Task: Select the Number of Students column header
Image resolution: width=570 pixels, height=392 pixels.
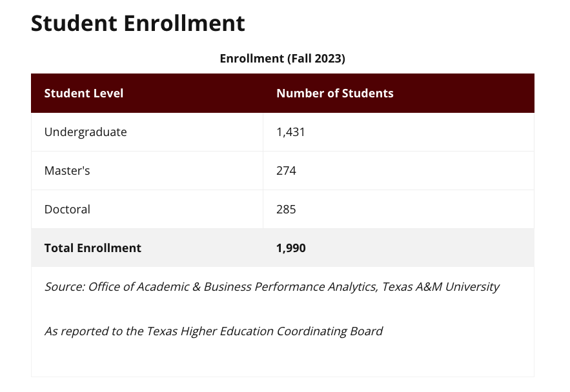Action: pyautogui.click(x=334, y=93)
